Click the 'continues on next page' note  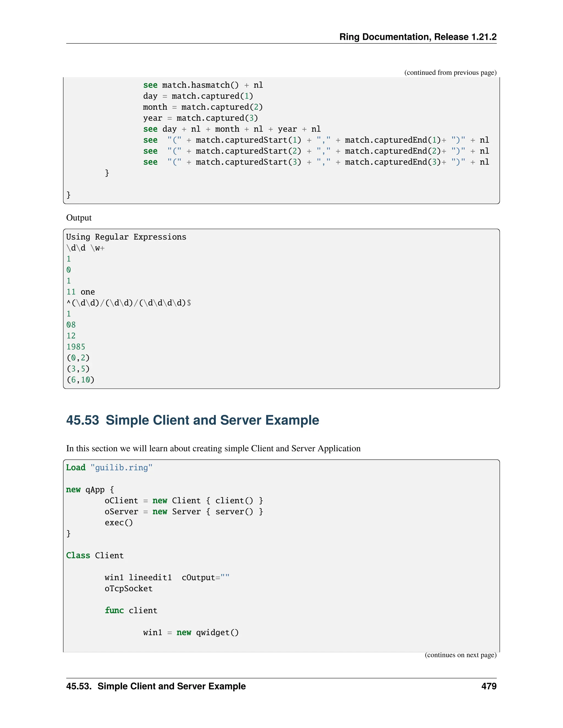pos(460,655)
